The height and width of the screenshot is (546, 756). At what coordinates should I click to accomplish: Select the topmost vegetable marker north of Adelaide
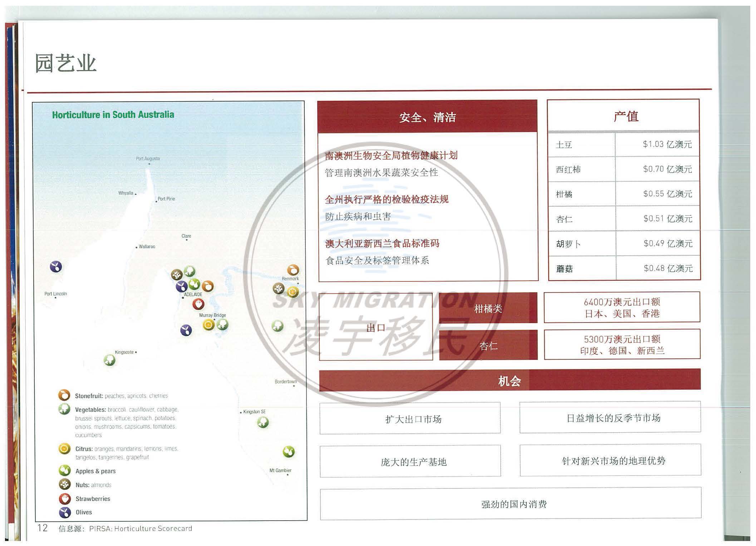click(x=190, y=271)
